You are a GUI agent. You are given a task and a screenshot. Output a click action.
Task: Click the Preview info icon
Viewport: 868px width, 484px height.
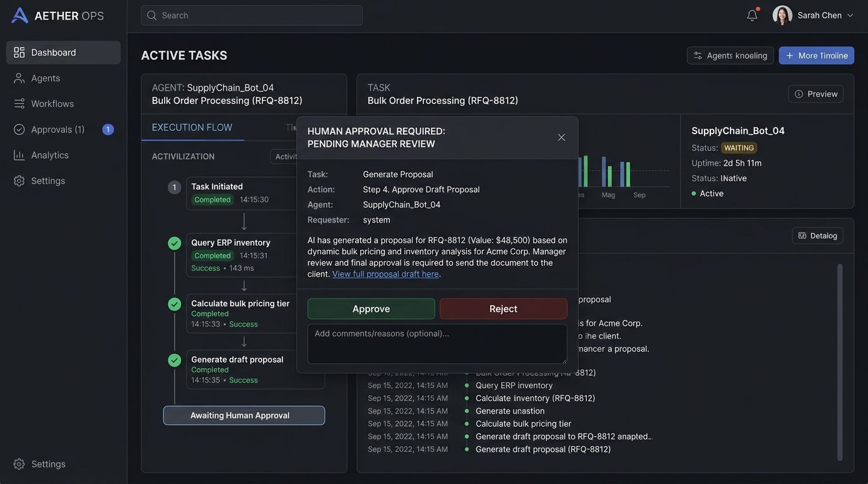pos(799,94)
